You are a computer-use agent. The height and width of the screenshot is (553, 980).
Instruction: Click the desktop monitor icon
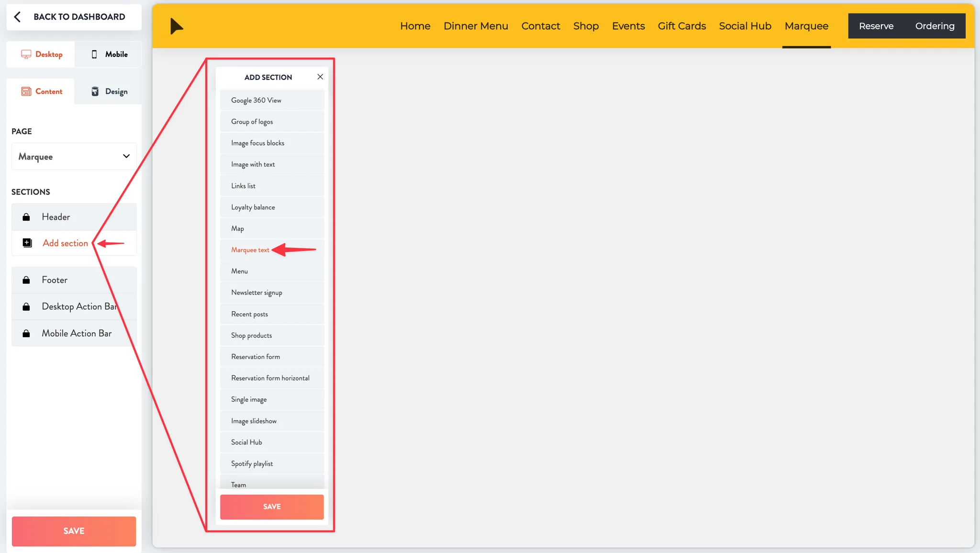[x=26, y=55]
